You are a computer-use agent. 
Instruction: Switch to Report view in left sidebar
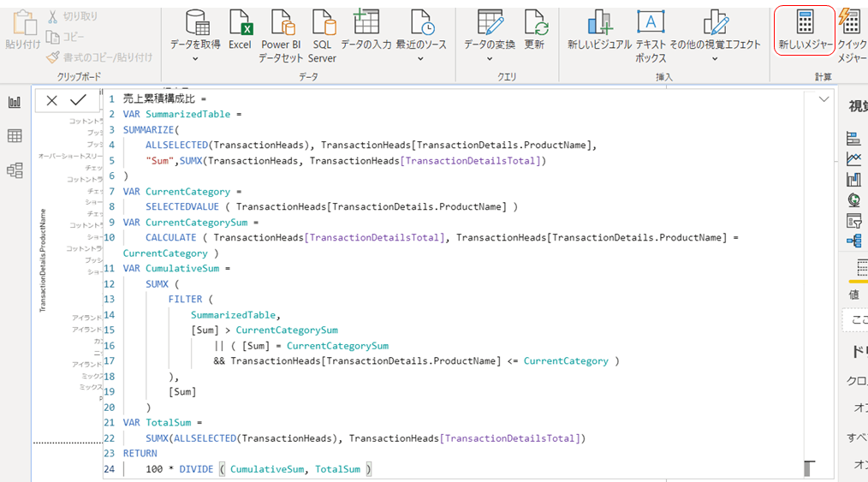15,102
